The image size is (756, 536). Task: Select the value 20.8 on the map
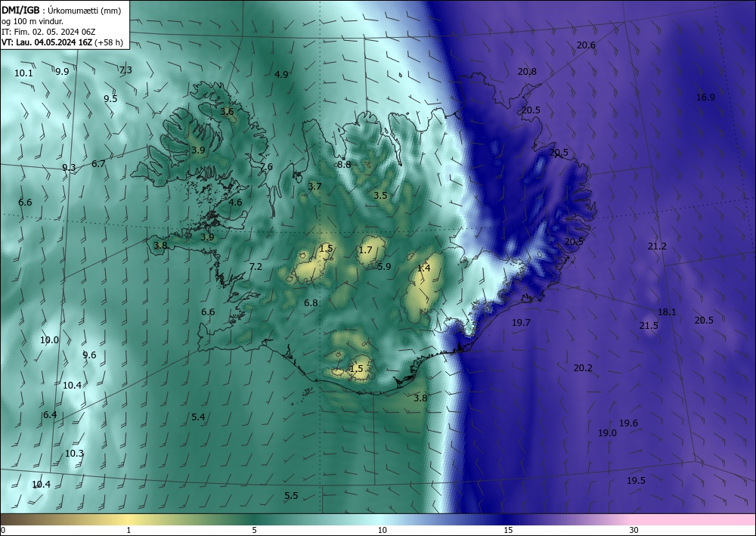527,71
